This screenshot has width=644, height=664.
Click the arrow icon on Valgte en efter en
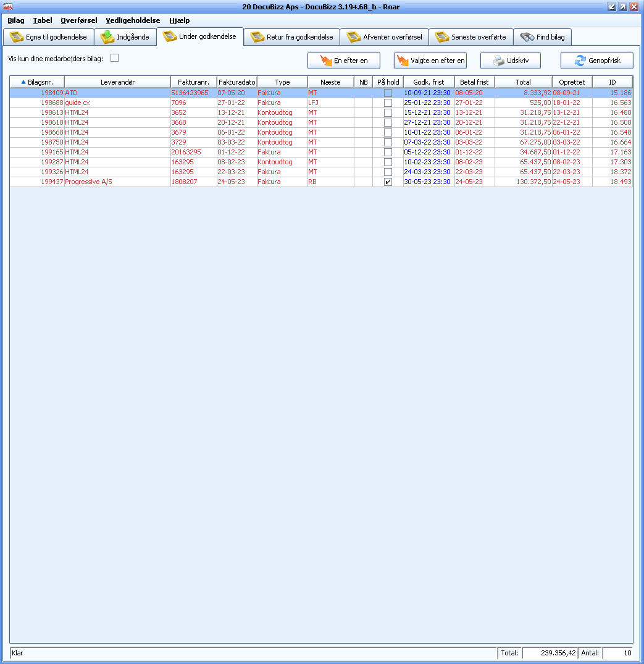403,61
